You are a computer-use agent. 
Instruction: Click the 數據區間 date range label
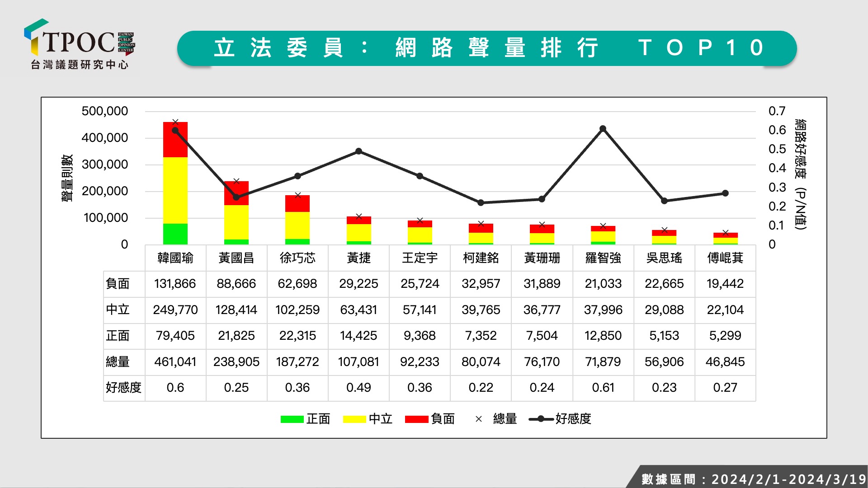pos(753,479)
